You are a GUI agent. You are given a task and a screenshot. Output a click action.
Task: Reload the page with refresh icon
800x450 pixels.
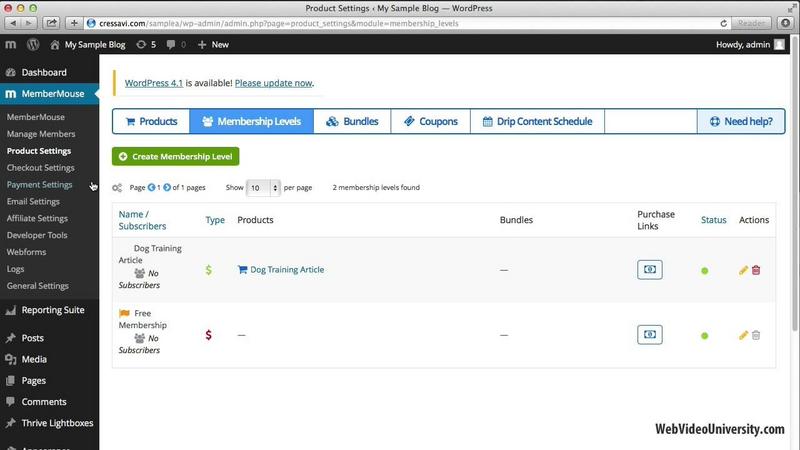[723, 23]
